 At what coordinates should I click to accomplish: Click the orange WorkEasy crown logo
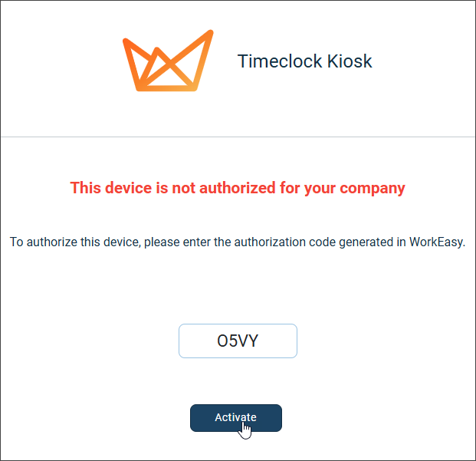[x=168, y=61]
